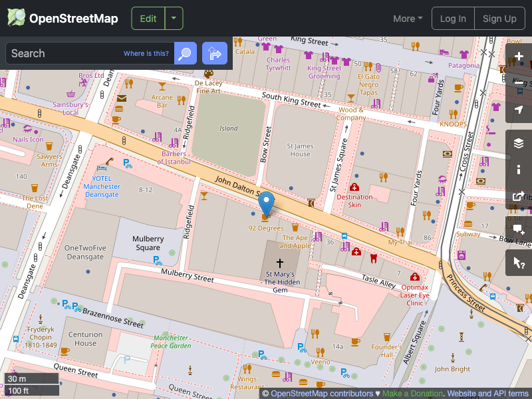Expand the Edit dropdown arrow

[x=174, y=19]
